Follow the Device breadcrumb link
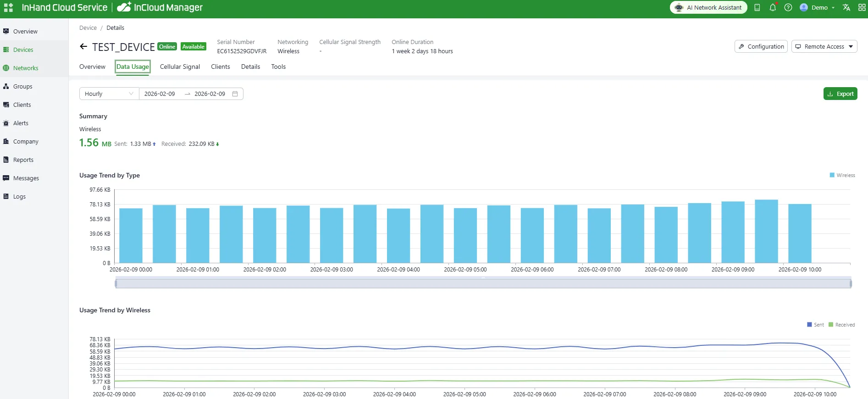The height and width of the screenshot is (399, 868). point(88,28)
